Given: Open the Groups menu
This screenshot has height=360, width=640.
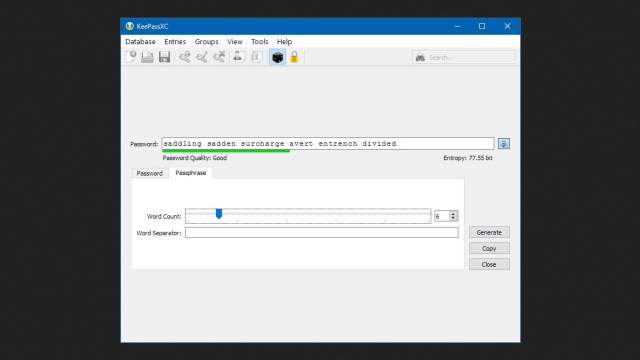Looking at the screenshot, I should [207, 42].
